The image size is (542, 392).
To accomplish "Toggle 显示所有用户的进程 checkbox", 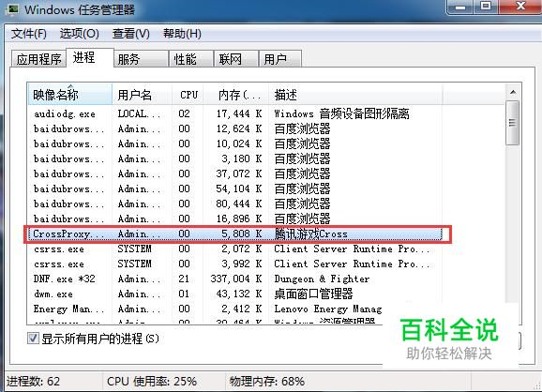I will (x=33, y=338).
